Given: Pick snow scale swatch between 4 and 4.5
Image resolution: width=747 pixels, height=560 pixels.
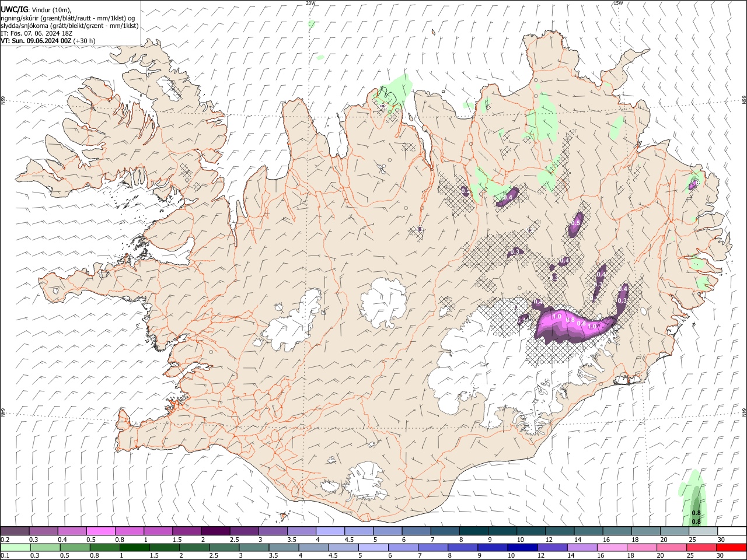Looking at the screenshot, I should pyautogui.click(x=330, y=531).
